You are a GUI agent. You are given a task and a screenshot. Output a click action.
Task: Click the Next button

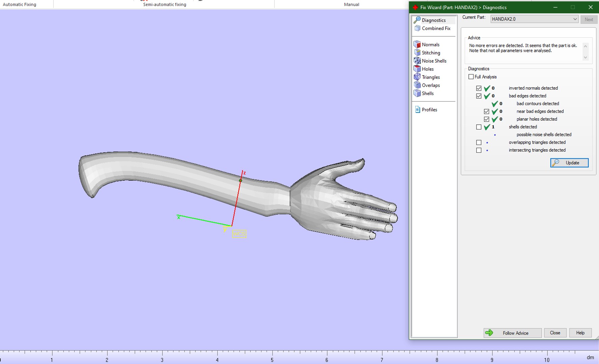click(x=589, y=19)
